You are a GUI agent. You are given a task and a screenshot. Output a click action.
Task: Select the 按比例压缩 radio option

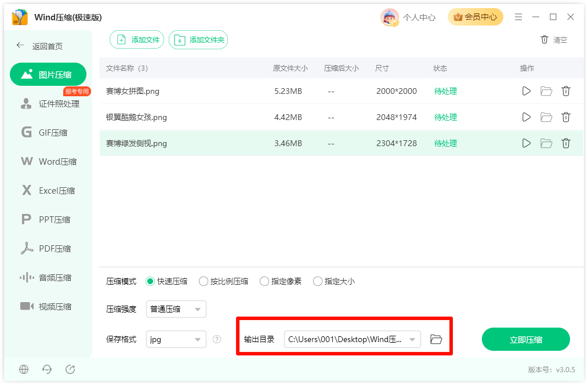click(223, 281)
